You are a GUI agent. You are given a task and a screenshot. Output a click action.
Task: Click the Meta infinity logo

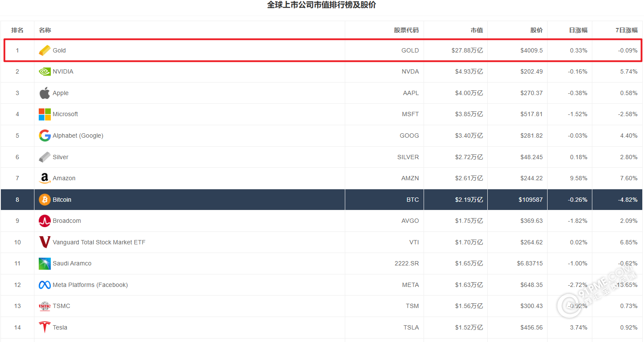click(44, 285)
